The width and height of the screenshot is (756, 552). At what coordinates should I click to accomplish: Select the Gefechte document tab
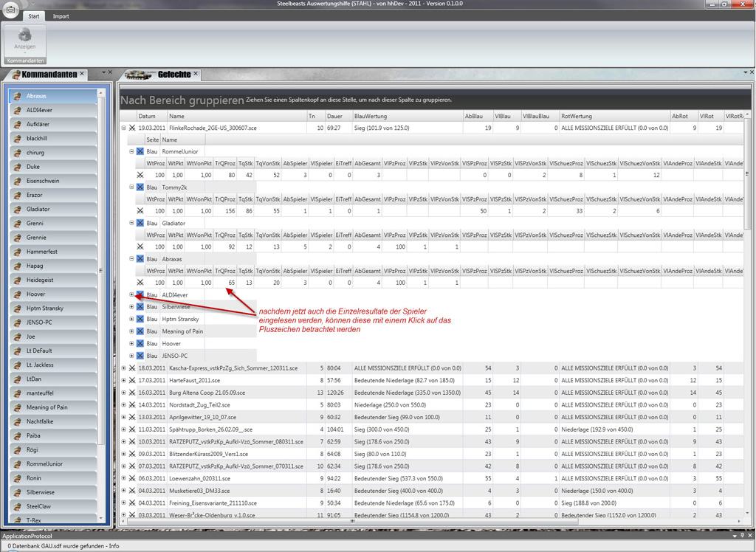pos(173,75)
